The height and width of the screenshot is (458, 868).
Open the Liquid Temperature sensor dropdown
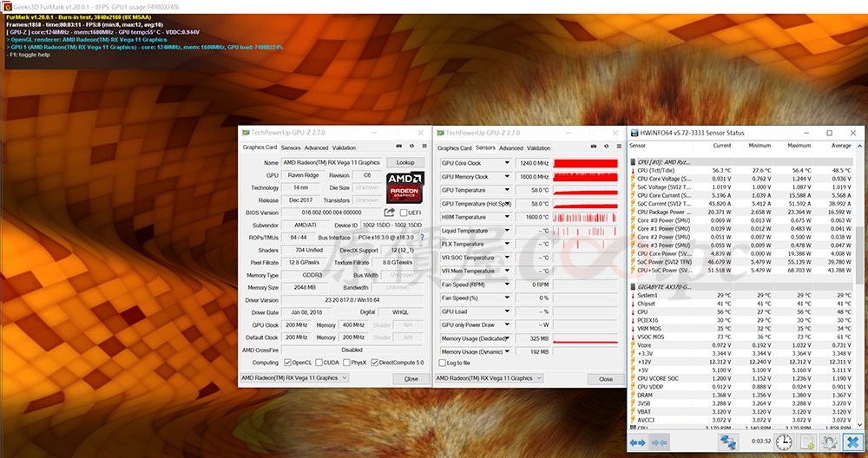507,230
